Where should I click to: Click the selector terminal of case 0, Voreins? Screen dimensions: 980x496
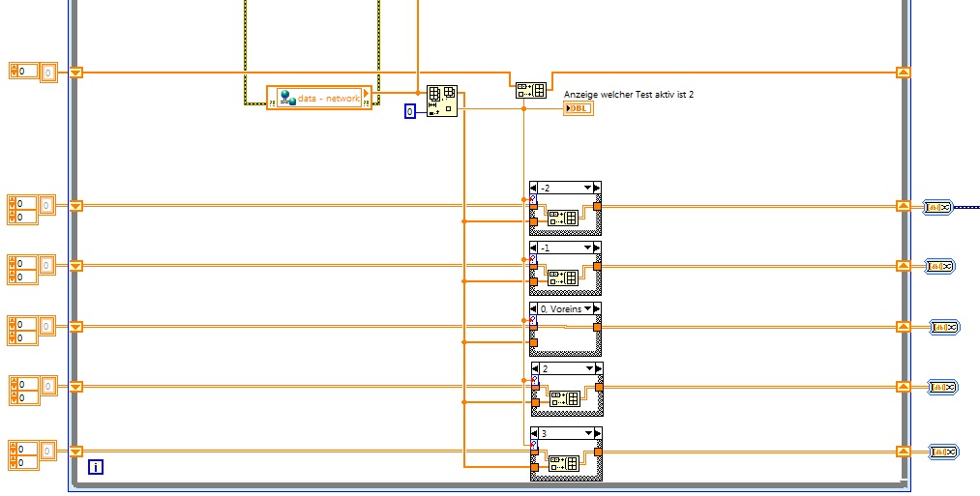click(533, 320)
